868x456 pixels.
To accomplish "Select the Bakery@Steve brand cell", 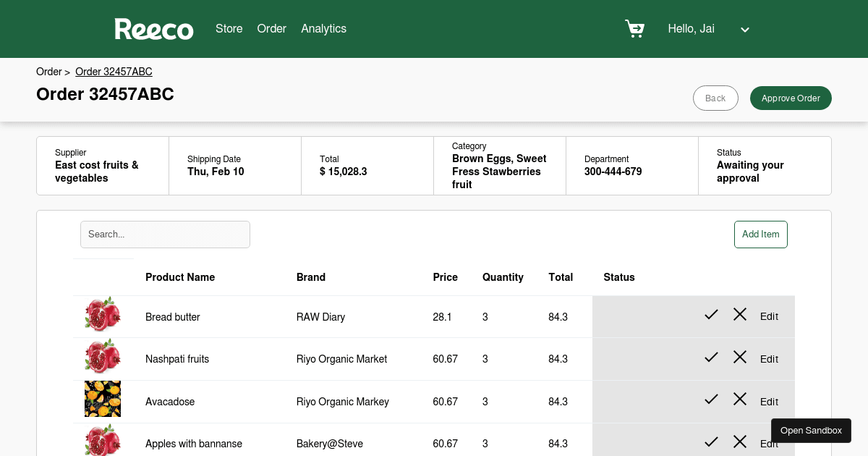I will click(x=330, y=444).
